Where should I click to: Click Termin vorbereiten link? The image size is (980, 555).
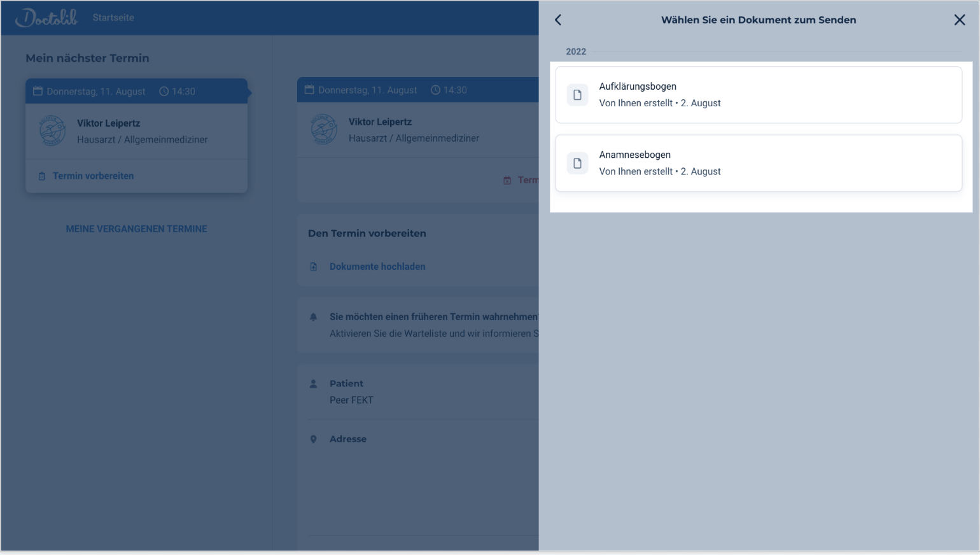point(93,176)
